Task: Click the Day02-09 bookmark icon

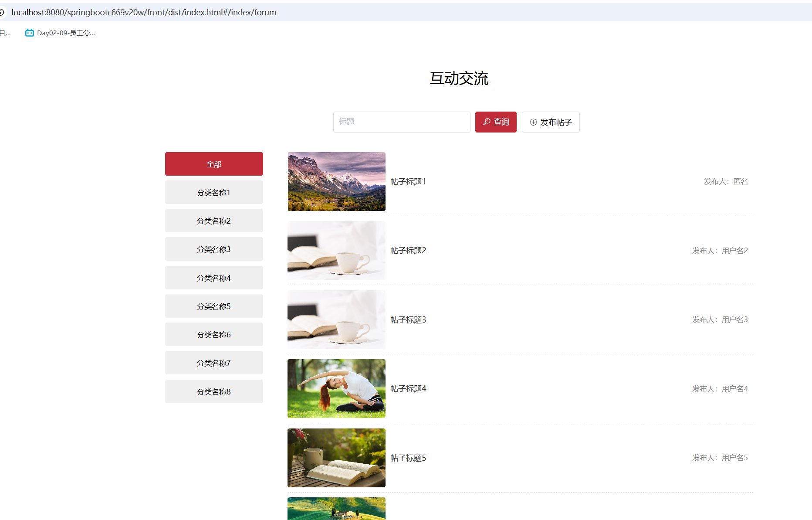Action: [x=29, y=33]
